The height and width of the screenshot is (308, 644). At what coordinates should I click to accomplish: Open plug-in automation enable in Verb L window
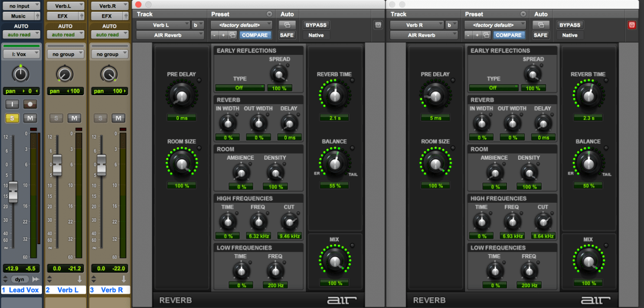coord(287,25)
